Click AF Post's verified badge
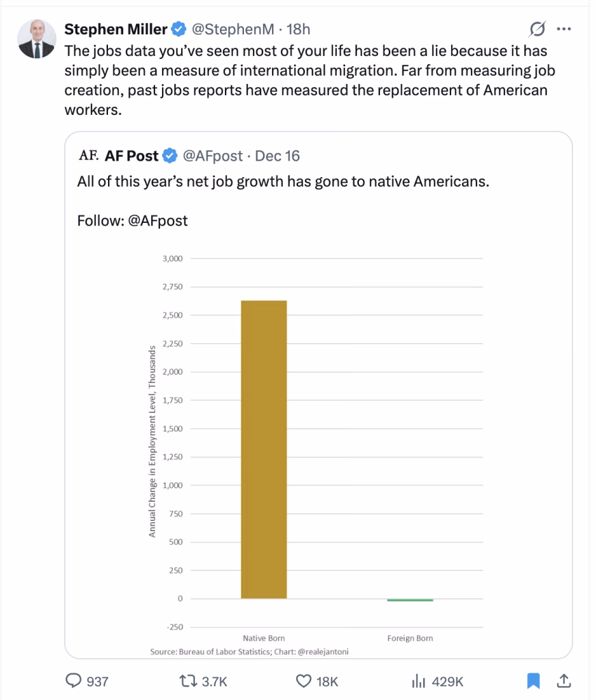 pos(170,156)
